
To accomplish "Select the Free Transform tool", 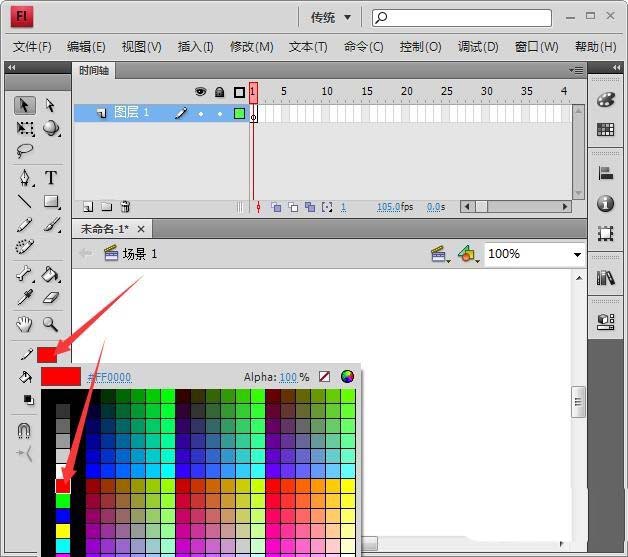I will [x=25, y=128].
